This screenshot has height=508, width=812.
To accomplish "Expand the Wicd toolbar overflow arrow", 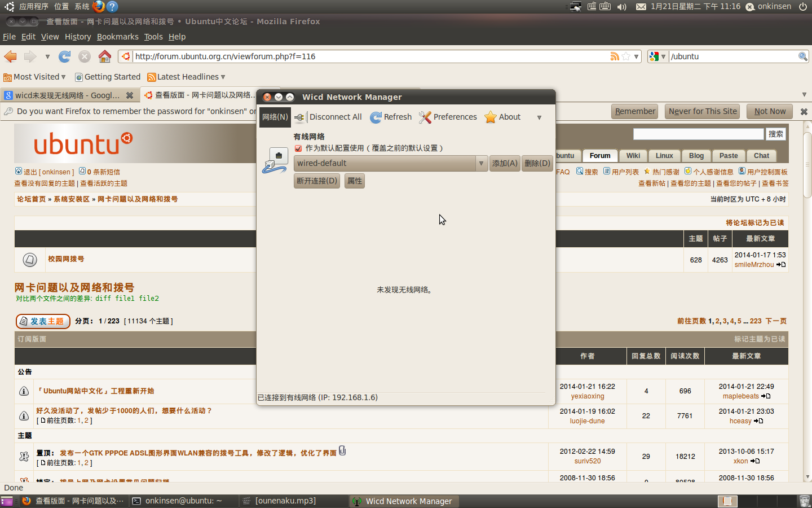I will pos(539,117).
